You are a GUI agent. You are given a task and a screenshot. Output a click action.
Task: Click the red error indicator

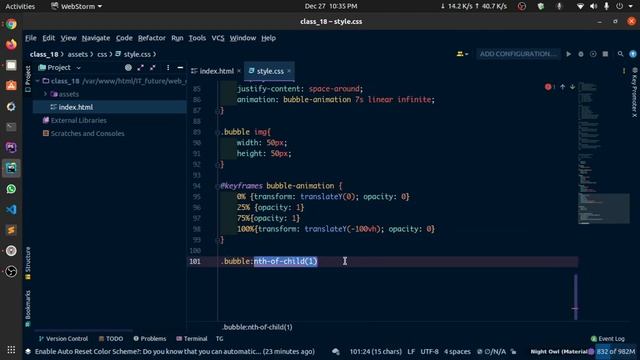tap(549, 87)
